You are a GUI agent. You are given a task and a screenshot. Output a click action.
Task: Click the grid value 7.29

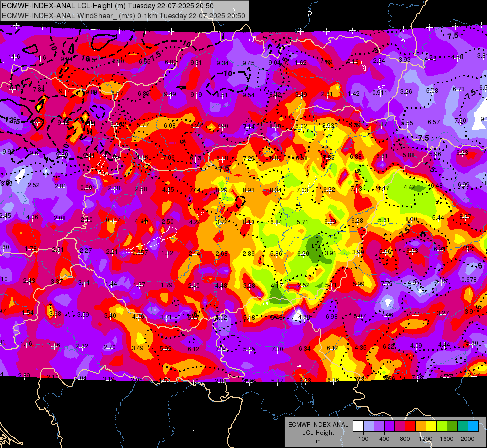(x=249, y=159)
